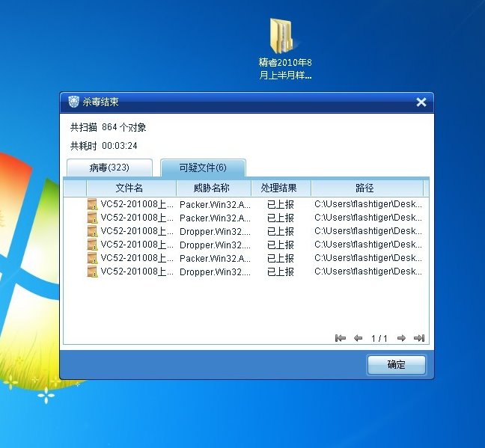485x448 pixels.
Task: Go to the previous results page
Action: 358,338
